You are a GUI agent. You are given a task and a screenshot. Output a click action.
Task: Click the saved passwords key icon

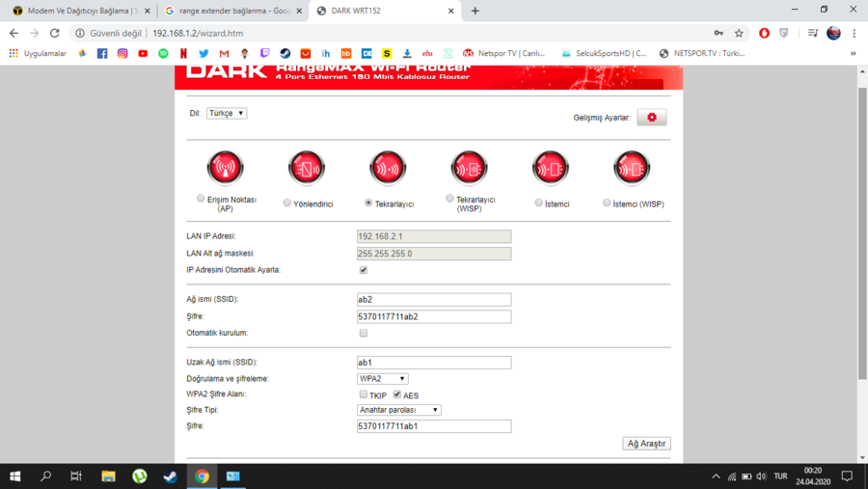(719, 33)
